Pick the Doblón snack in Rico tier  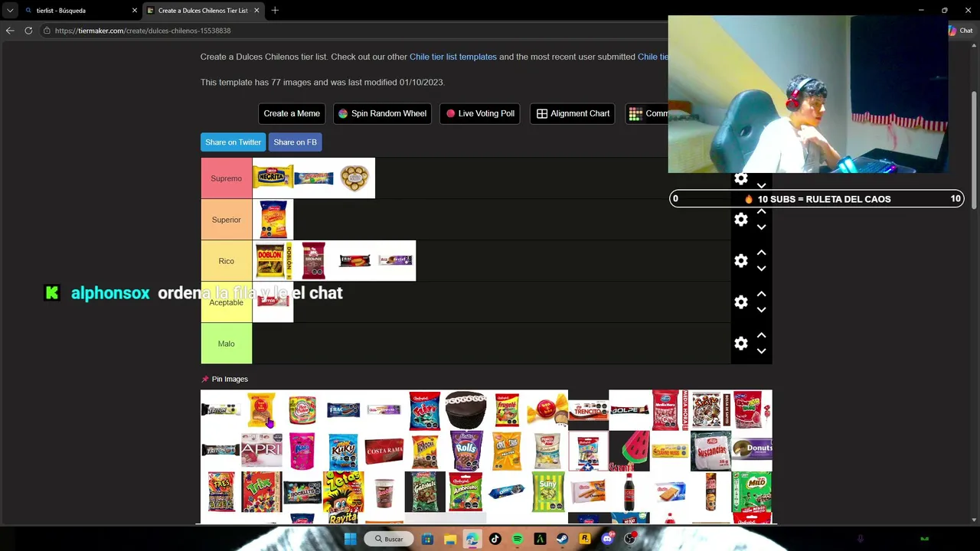(x=273, y=261)
